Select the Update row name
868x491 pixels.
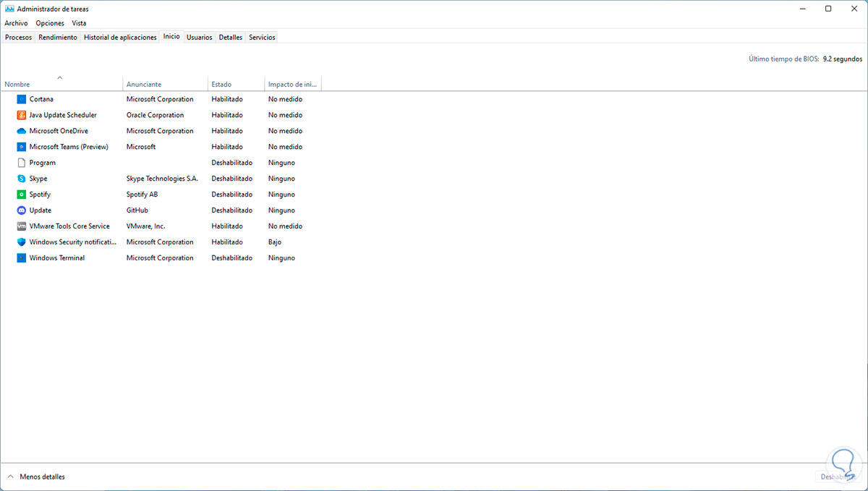(x=41, y=210)
